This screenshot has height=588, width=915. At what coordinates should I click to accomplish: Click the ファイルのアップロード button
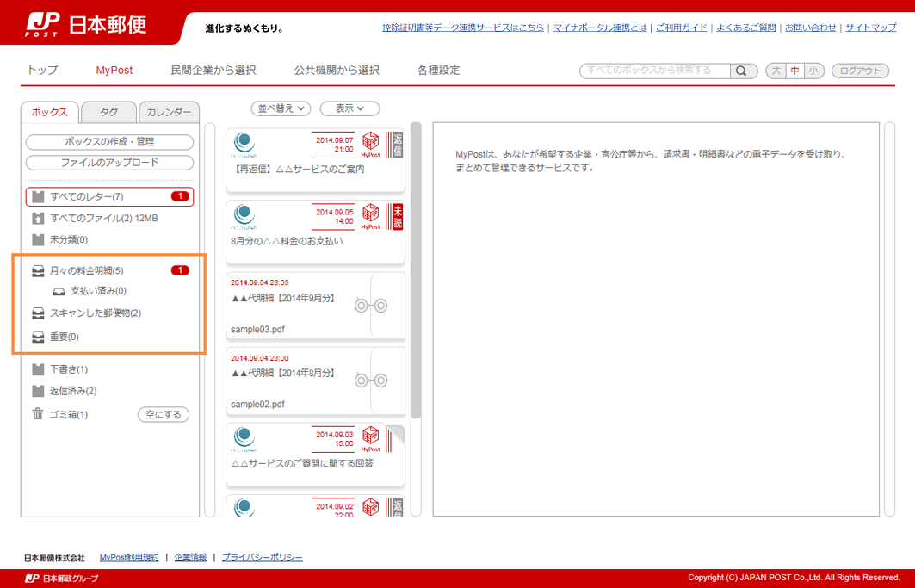coord(109,163)
